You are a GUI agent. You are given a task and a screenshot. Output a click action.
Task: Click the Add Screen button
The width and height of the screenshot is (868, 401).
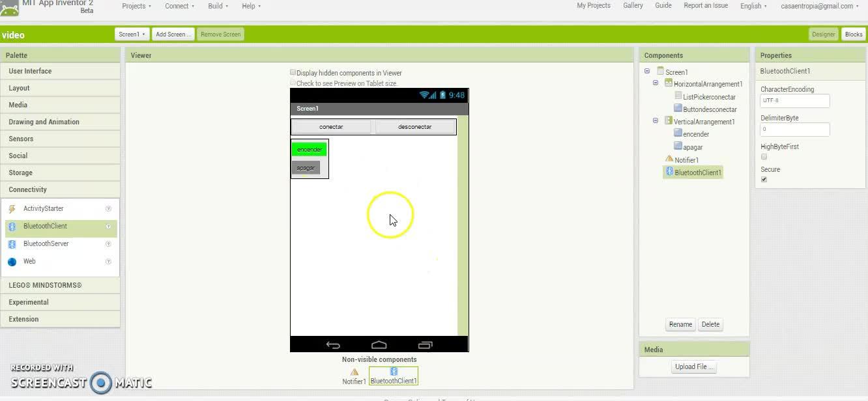tap(173, 35)
